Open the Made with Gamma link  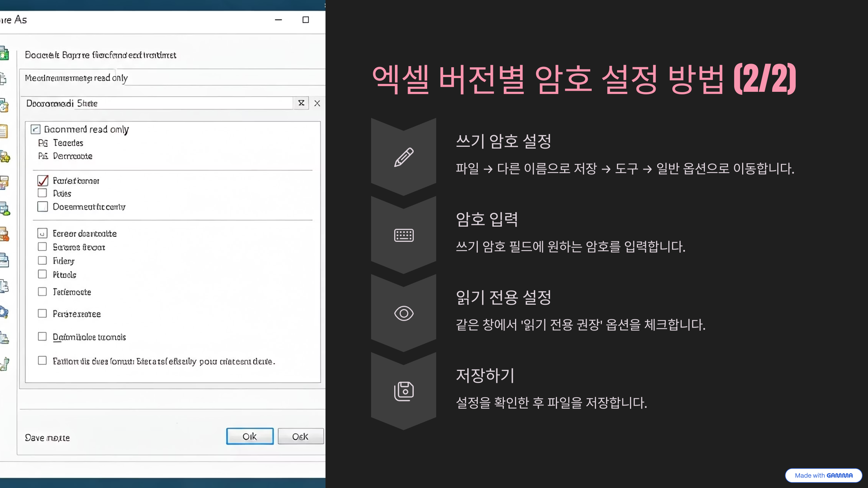823,475
